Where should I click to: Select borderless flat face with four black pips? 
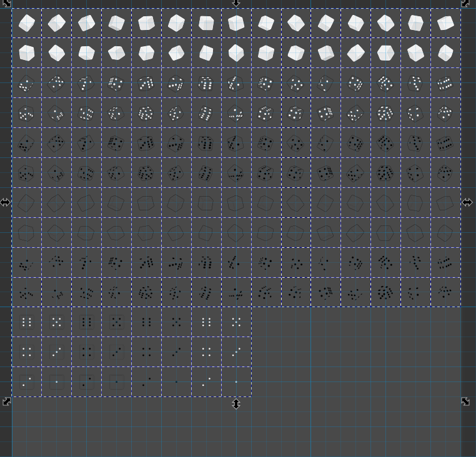[146, 352]
